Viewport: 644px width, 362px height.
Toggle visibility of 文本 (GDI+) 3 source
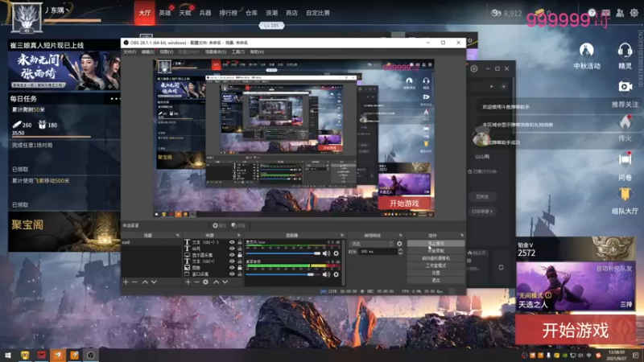tap(232, 242)
